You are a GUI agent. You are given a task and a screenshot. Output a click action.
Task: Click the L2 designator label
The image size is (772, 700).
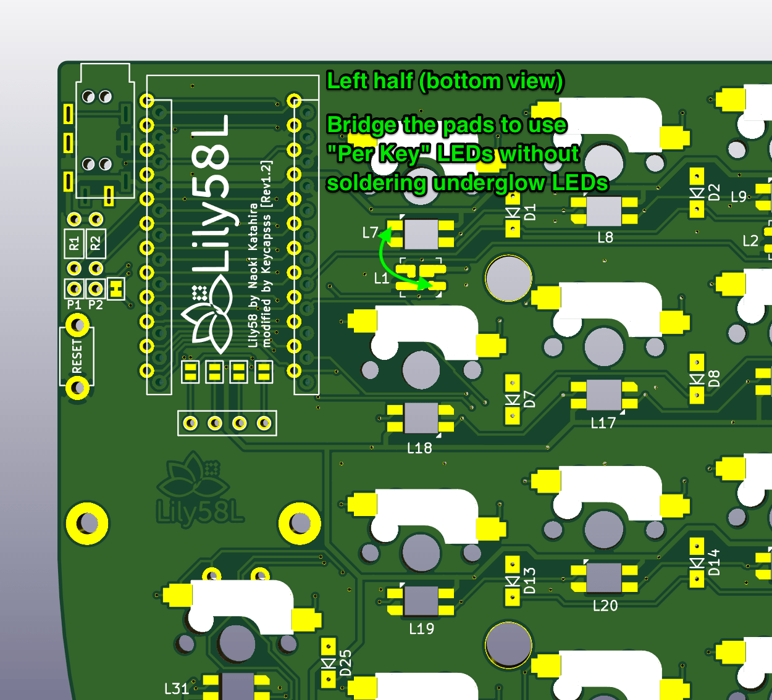click(750, 241)
